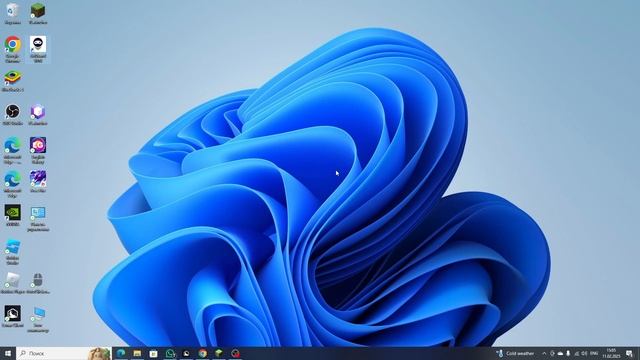Launch BlueStacks 5 from the desktop
Image resolution: width=640 pixels, height=360 pixels.
13,81
